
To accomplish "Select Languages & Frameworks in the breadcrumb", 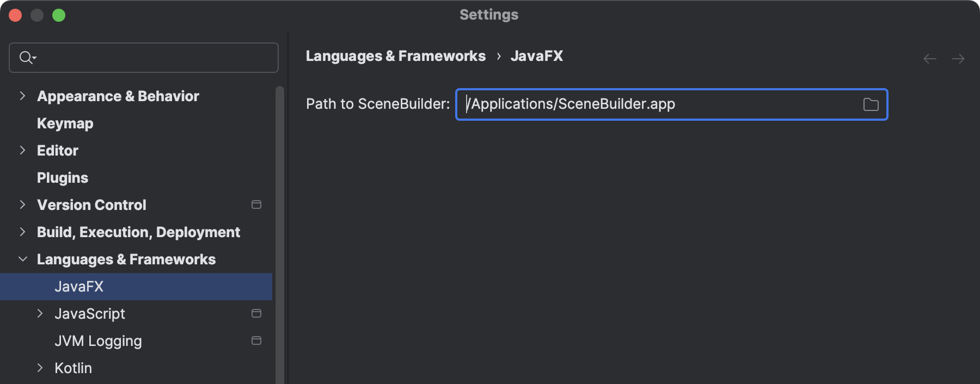I will coord(396,56).
